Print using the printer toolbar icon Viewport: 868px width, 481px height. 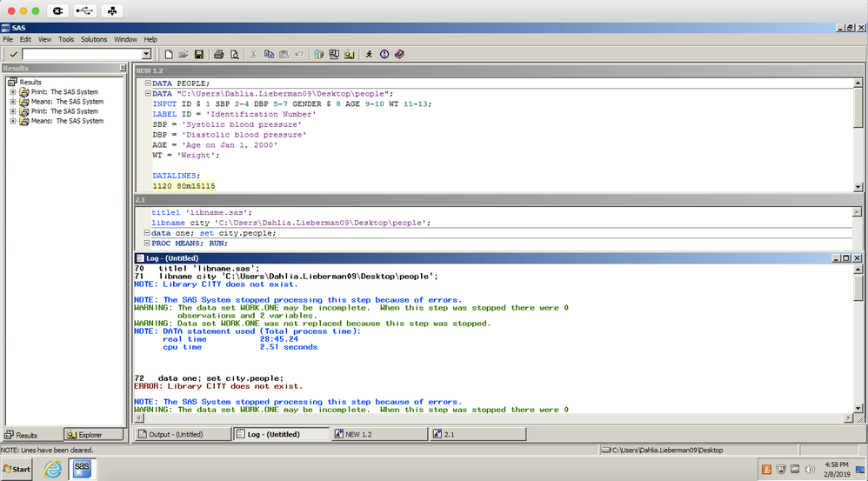click(218, 54)
